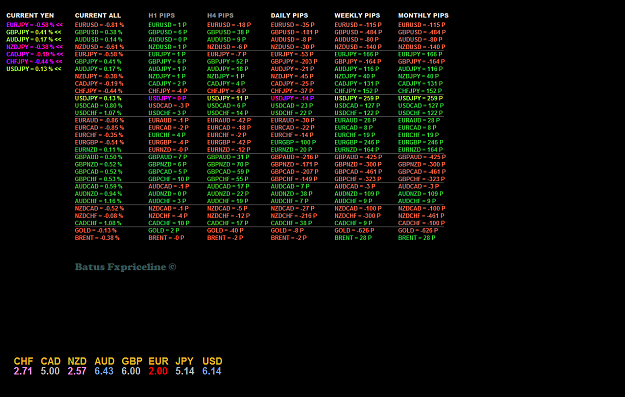The image size is (625, 397).
Task: Click EURGBP = -42 P under H4 PIPS
Action: [x=229, y=142]
